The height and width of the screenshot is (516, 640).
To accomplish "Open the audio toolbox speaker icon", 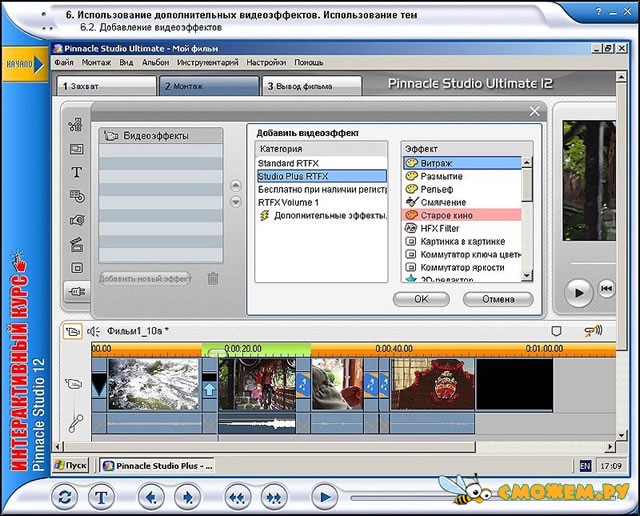I will click(x=93, y=331).
